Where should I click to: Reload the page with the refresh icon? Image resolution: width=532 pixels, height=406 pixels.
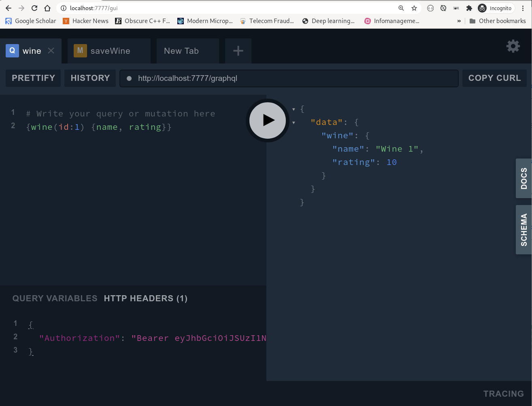(34, 8)
